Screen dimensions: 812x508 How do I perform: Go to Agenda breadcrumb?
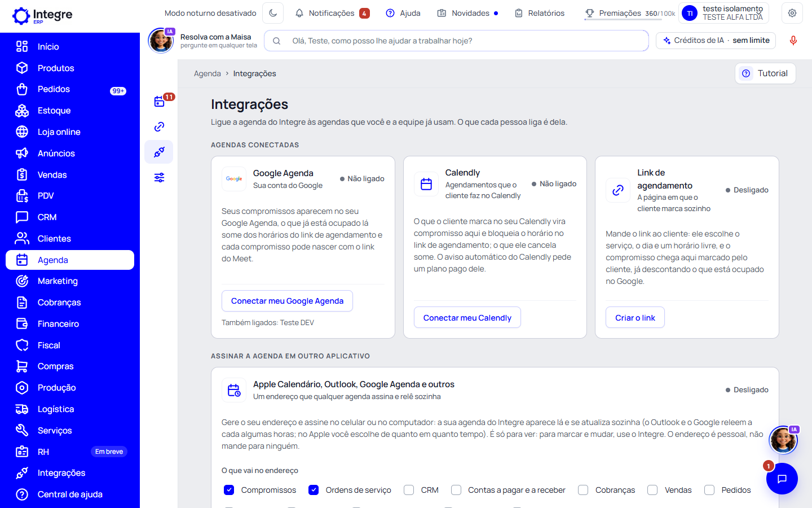208,73
